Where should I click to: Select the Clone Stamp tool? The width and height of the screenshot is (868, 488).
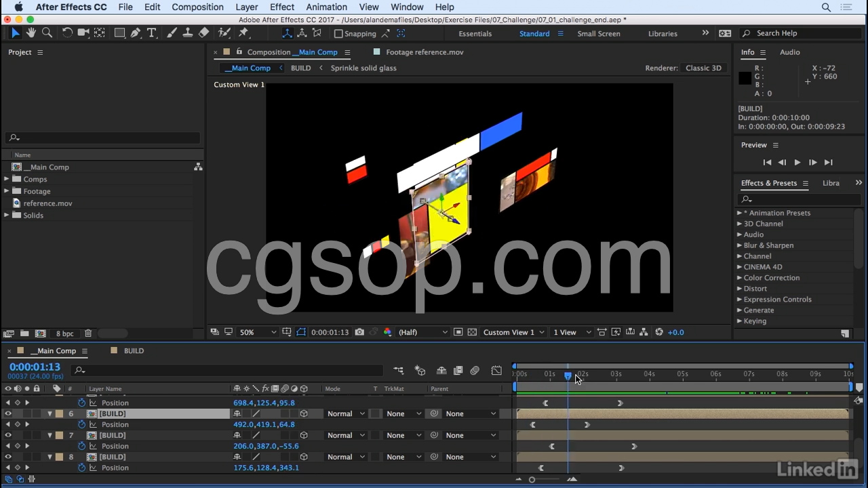[188, 33]
